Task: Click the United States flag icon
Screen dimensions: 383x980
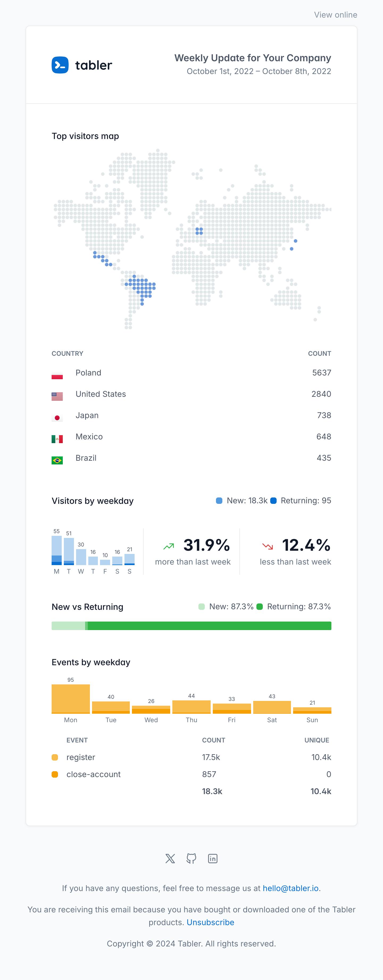Action: coord(57,397)
